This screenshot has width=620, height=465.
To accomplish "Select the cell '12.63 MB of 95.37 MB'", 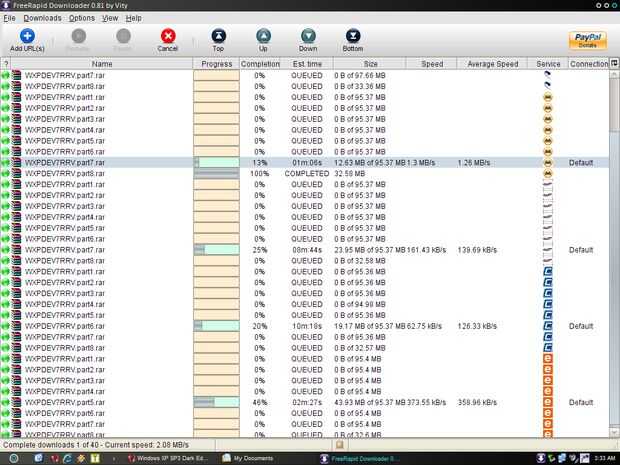I will pyautogui.click(x=370, y=163).
